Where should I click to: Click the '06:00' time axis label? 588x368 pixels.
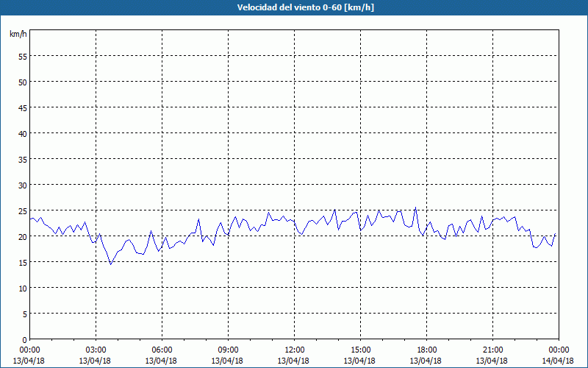pyautogui.click(x=162, y=350)
